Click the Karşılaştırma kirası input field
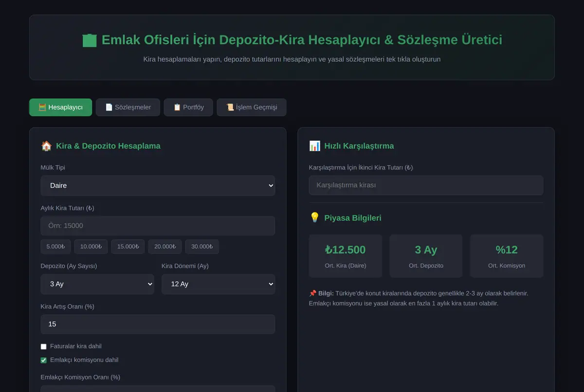Screen dimensions: 584x392 [x=426, y=185]
